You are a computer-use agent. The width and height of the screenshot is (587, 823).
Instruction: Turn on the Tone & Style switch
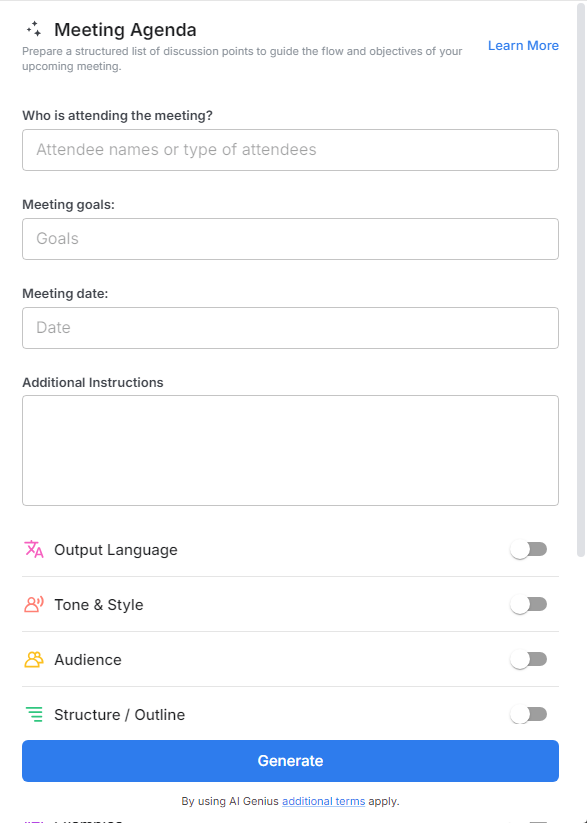click(x=528, y=604)
